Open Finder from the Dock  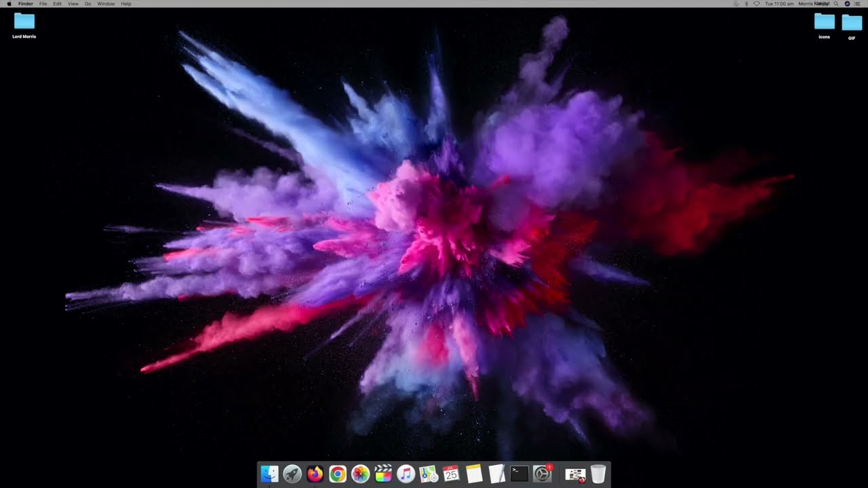click(269, 474)
